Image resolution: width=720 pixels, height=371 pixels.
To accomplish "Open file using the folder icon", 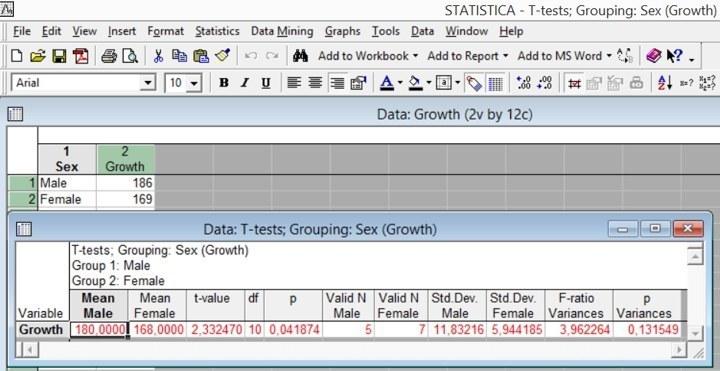I will click(x=38, y=56).
